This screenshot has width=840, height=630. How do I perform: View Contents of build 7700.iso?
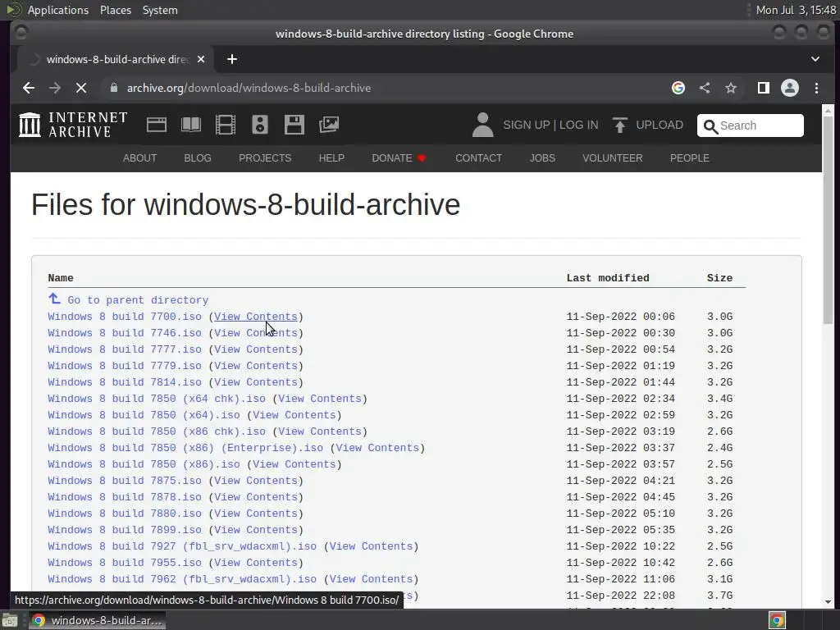tap(256, 317)
